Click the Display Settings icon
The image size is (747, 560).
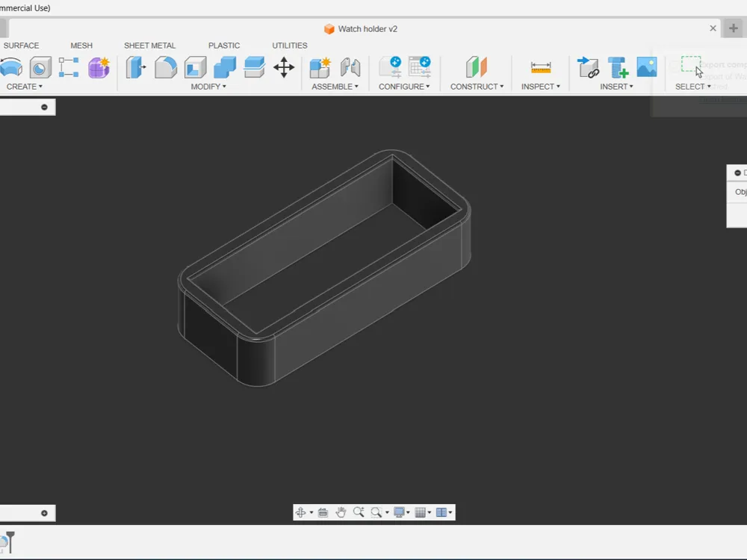399,512
